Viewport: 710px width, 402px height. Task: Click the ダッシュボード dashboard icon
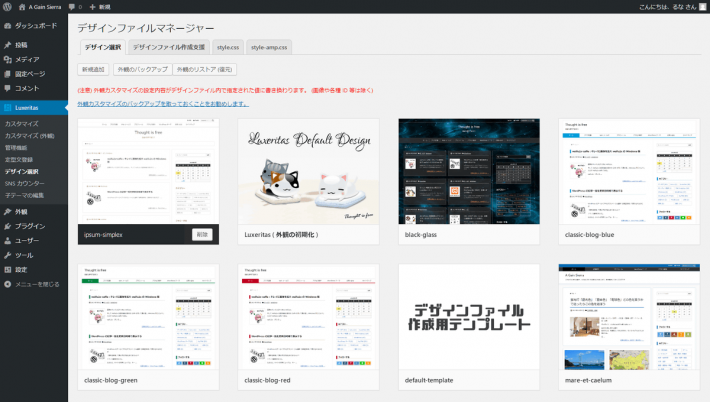click(8, 24)
